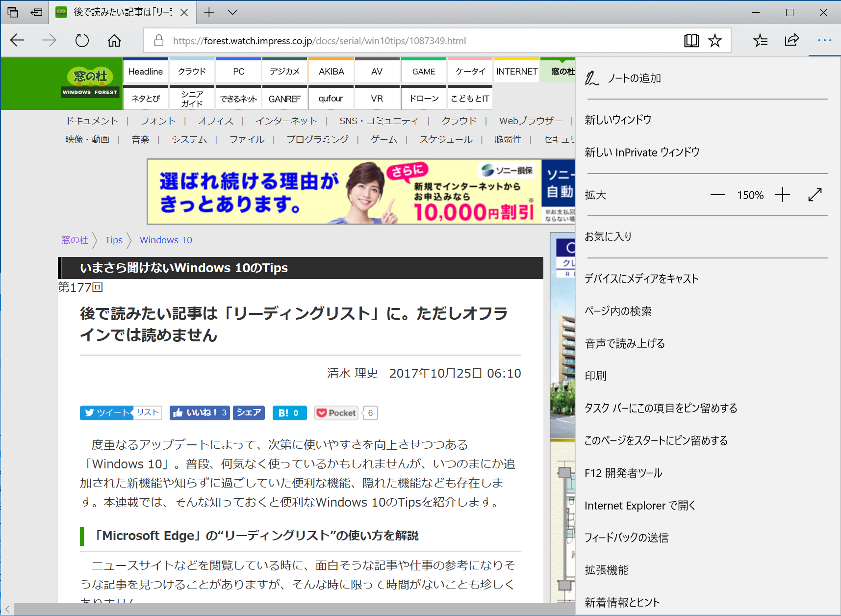The height and width of the screenshot is (616, 841).
Task: Add this page to favorites via star icon
Action: coord(715,41)
